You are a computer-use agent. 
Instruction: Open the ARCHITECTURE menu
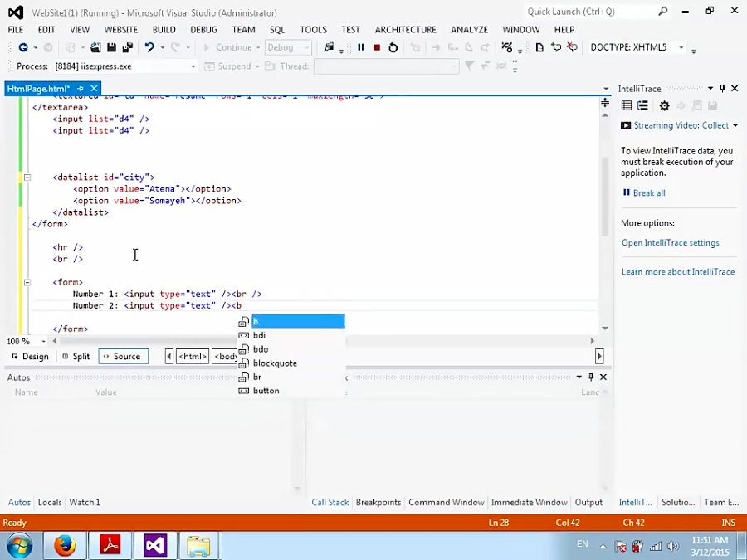pyautogui.click(x=405, y=30)
